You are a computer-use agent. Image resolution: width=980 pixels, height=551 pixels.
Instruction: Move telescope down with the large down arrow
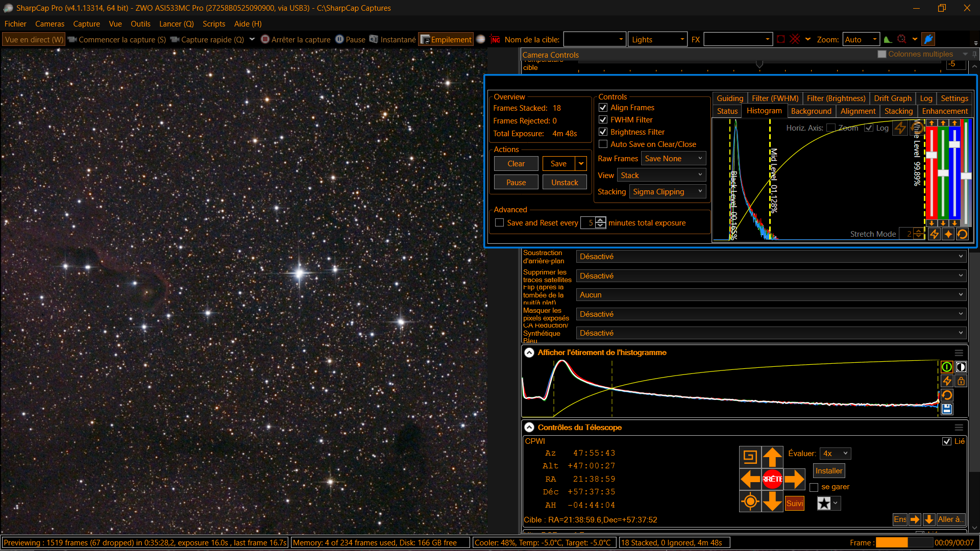(772, 502)
